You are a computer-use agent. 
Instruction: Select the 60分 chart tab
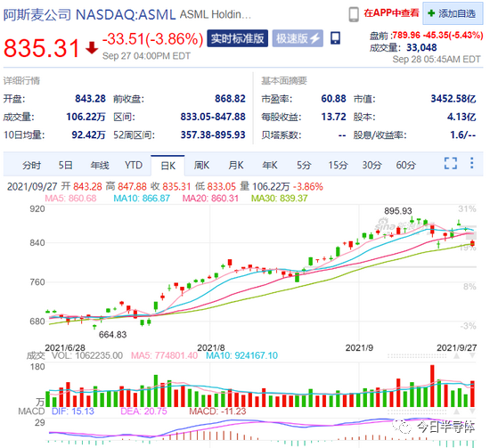(x=406, y=165)
